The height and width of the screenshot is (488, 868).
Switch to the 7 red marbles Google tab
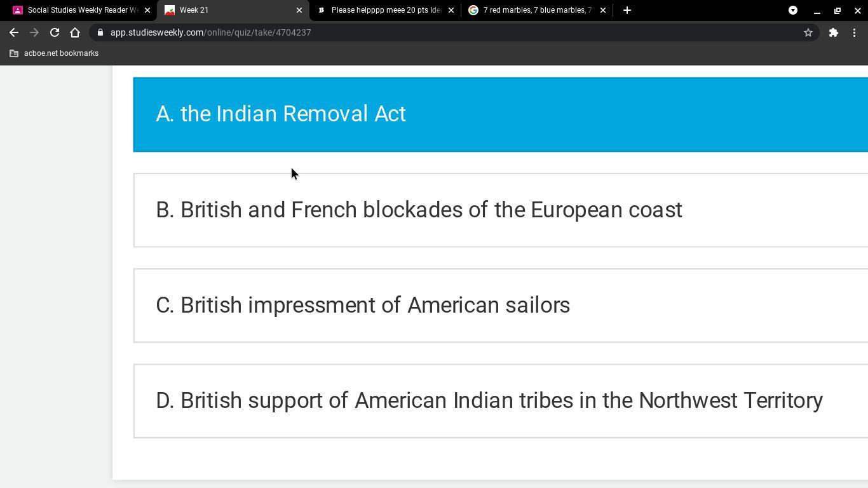coord(532,10)
